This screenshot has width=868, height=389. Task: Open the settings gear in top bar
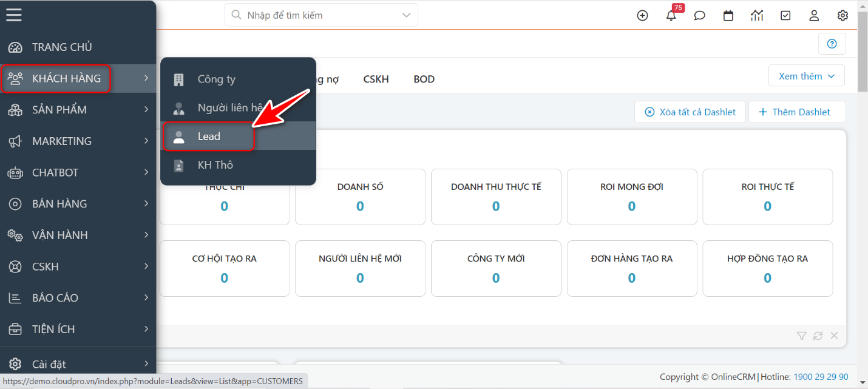843,15
